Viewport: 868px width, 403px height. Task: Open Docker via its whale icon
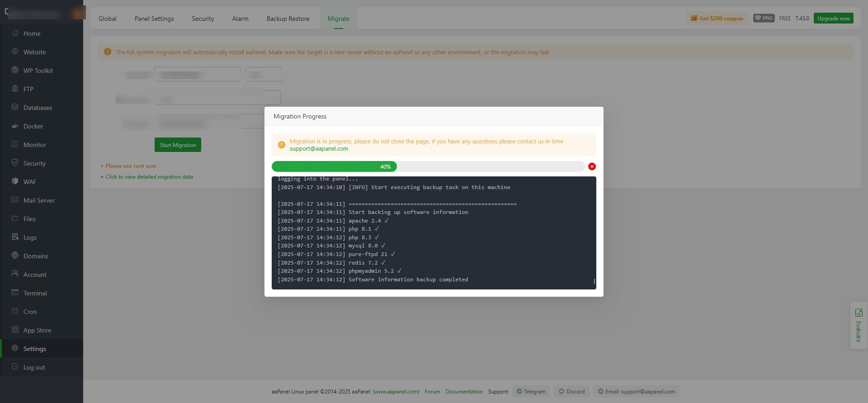(x=15, y=126)
